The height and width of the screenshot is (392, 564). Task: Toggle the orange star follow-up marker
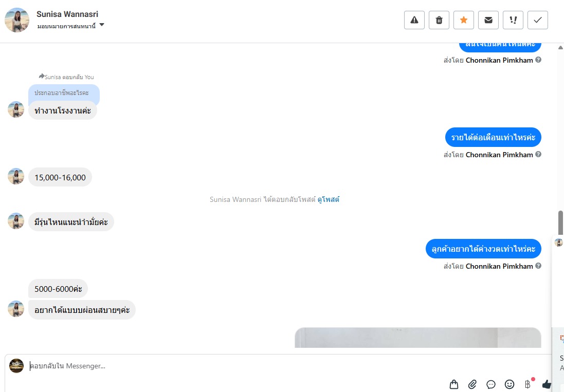click(x=464, y=20)
